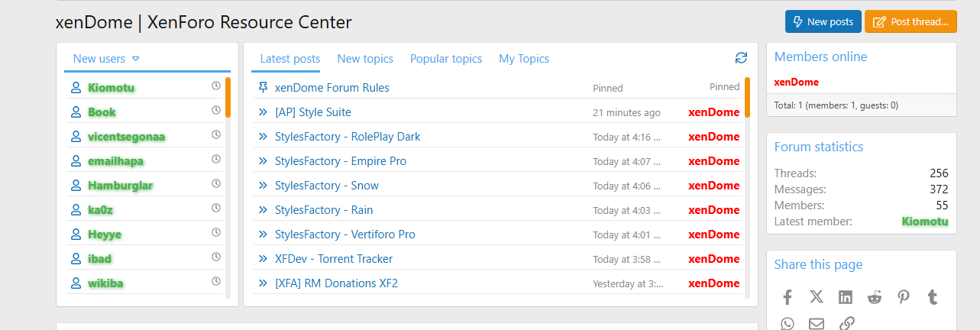Share page via Facebook icon
The width and height of the screenshot is (980, 330).
coord(788,297)
